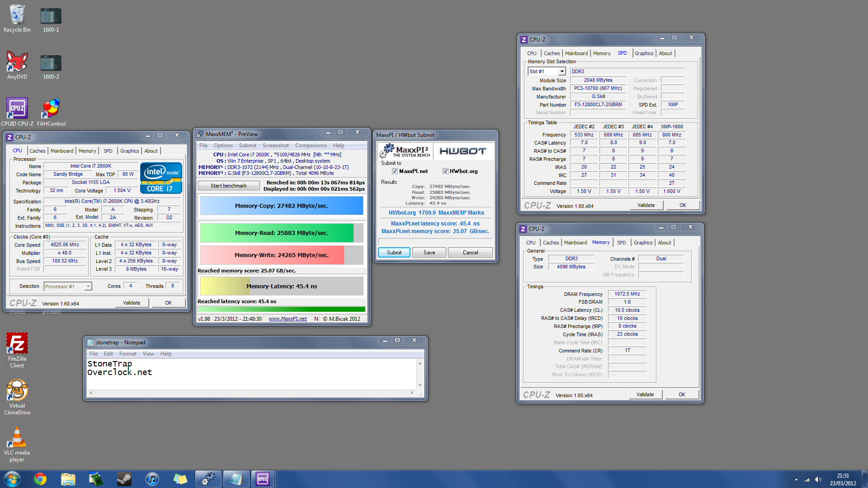
Task: Submit the MaxxPI score
Action: [x=394, y=253]
